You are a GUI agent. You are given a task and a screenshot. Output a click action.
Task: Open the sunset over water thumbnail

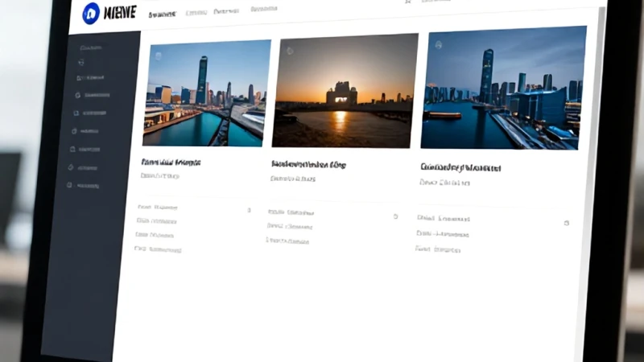click(x=345, y=91)
